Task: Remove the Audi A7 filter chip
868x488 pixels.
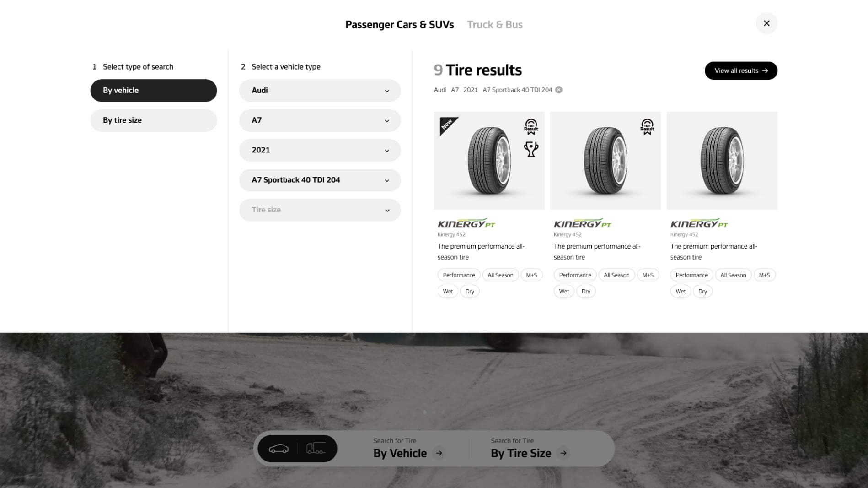Action: tap(559, 90)
